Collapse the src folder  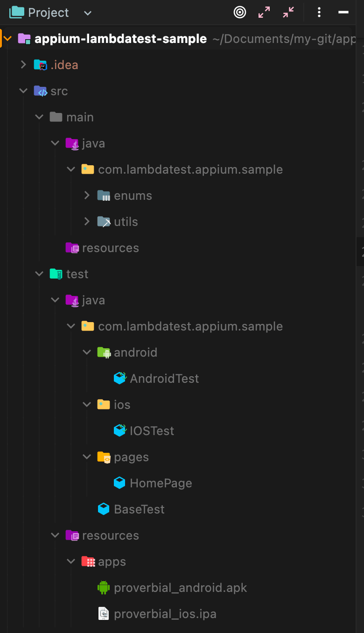point(23,91)
